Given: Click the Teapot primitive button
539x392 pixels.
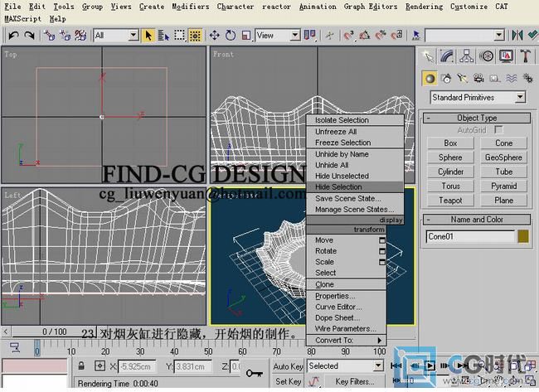Looking at the screenshot, I should tap(450, 201).
